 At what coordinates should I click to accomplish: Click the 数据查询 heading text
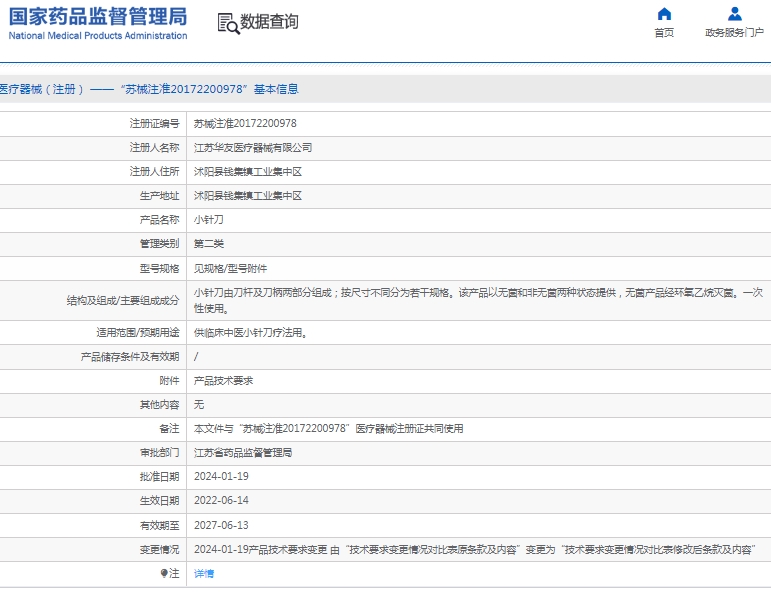pos(269,22)
